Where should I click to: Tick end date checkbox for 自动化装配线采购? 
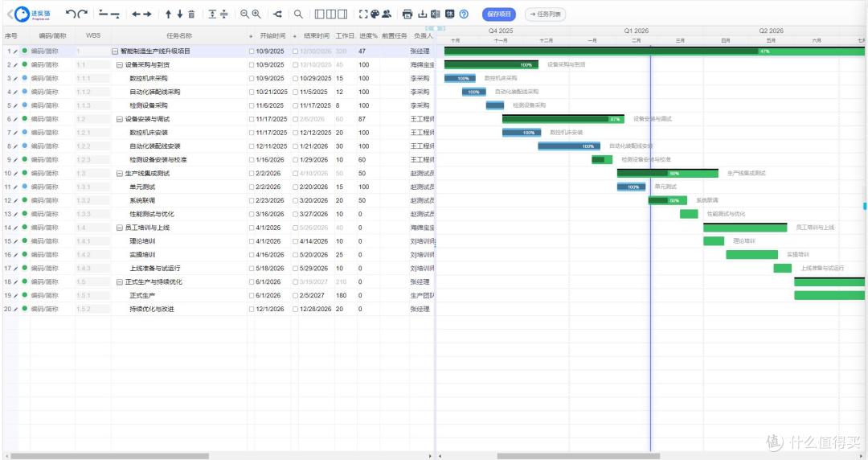tap(295, 92)
